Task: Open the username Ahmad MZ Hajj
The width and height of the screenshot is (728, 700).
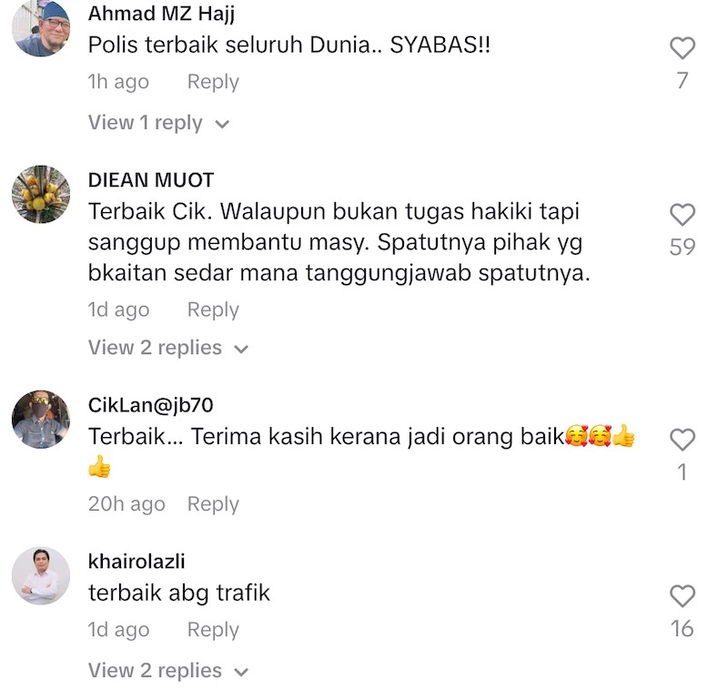Action: coord(162,13)
